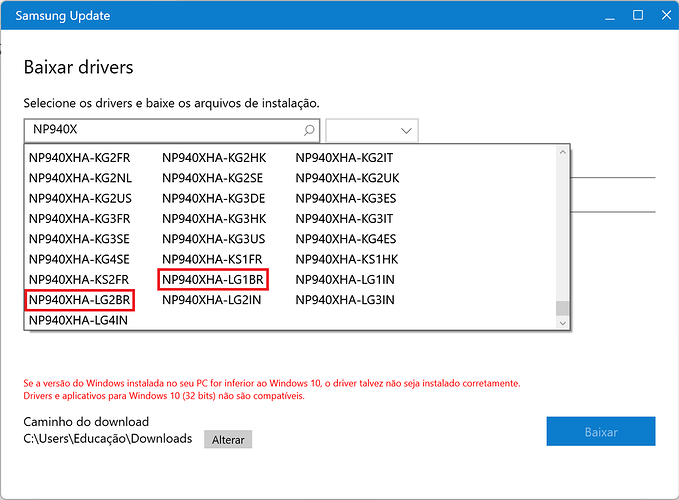Choose NP940XHA-LG1IN from the list

click(345, 280)
